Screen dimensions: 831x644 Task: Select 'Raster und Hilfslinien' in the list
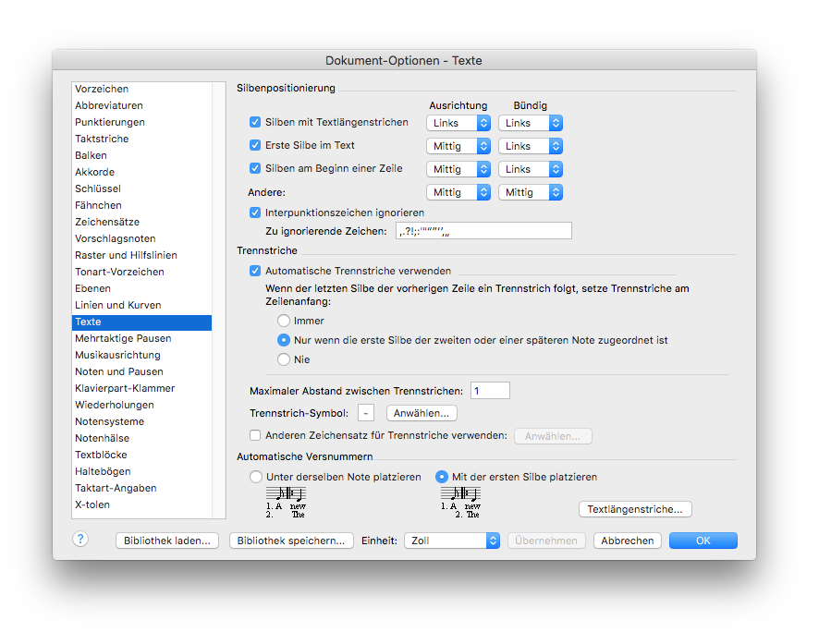[141, 255]
